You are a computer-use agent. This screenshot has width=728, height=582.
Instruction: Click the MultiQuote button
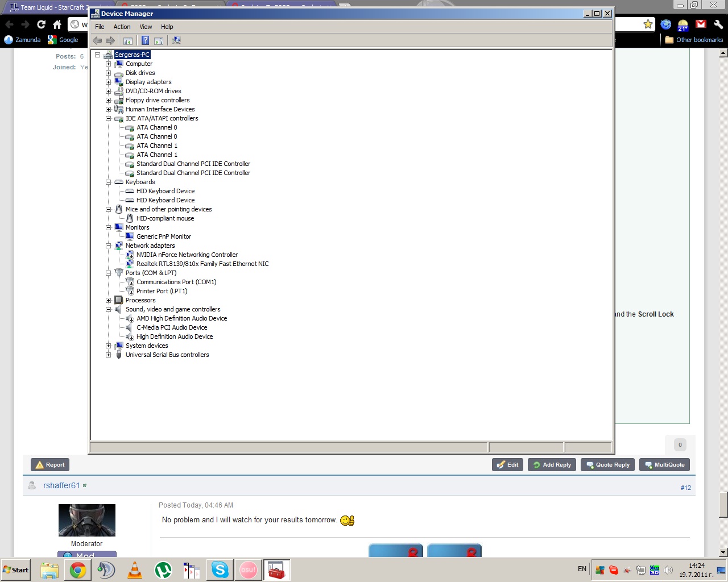[664, 465]
